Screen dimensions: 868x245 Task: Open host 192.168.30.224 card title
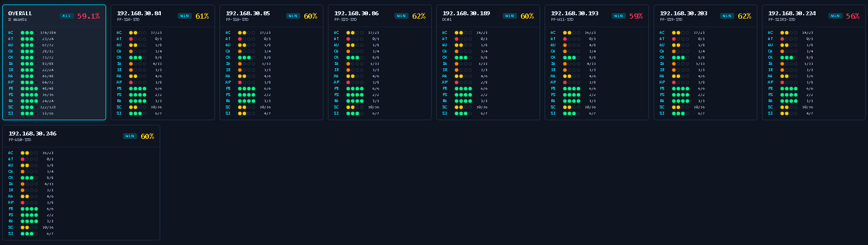pyautogui.click(x=792, y=14)
